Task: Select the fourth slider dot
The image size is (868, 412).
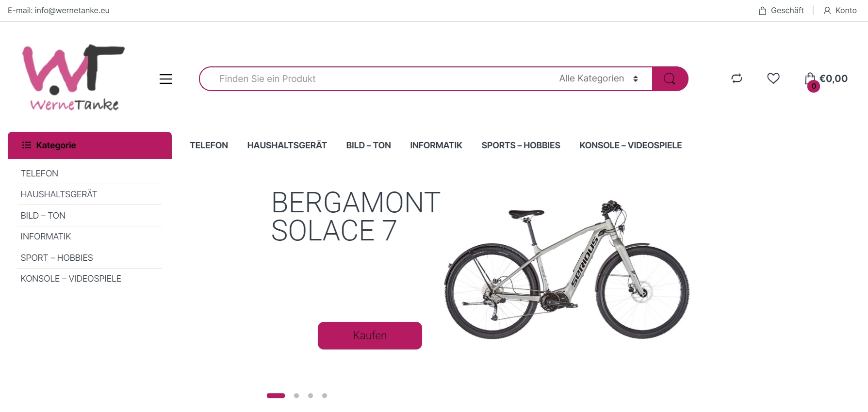Action: click(x=325, y=396)
